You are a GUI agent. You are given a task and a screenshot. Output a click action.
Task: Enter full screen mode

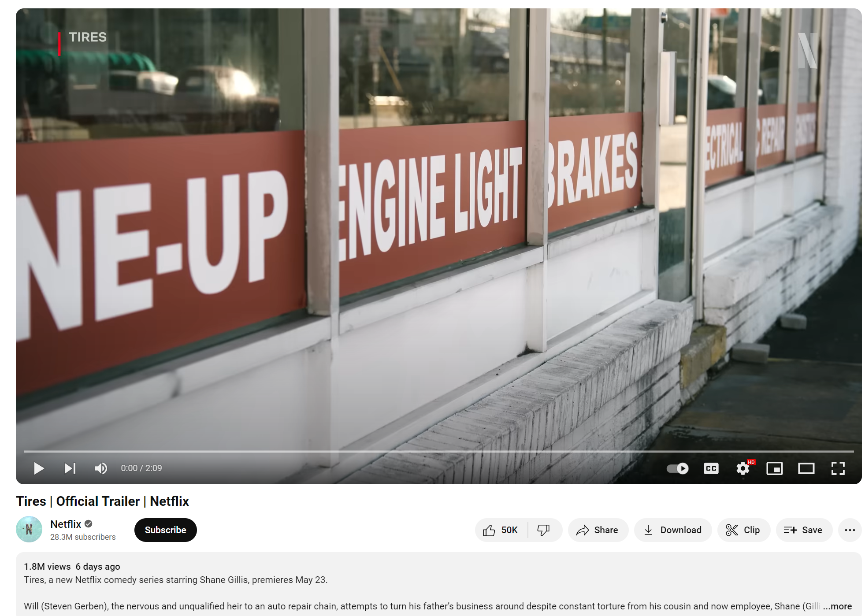[838, 468]
